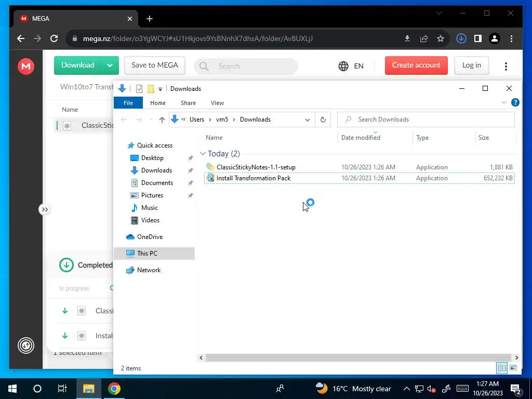Open Explorer help icon
Screen dimensions: 532x399
(x=515, y=102)
